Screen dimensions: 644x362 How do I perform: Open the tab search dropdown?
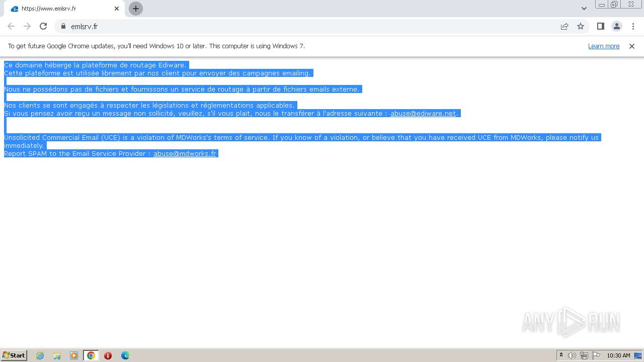click(584, 9)
